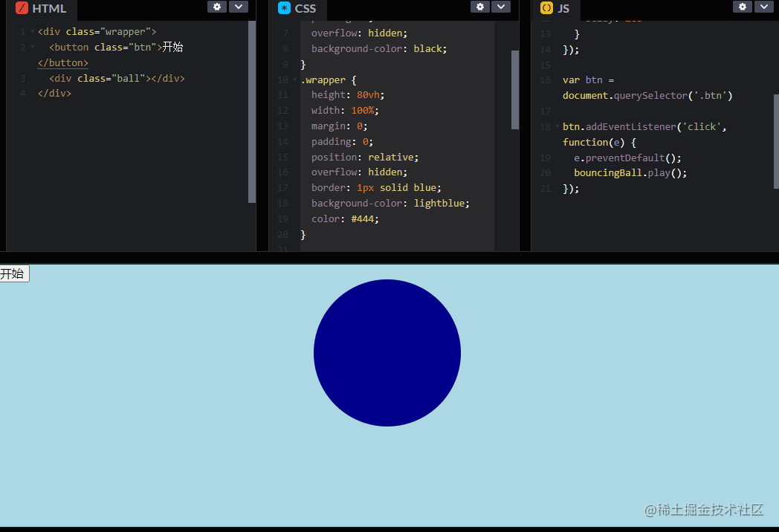Collapse CSS .wrapper rule fold arrow
The height and width of the screenshot is (532, 779).
[295, 80]
